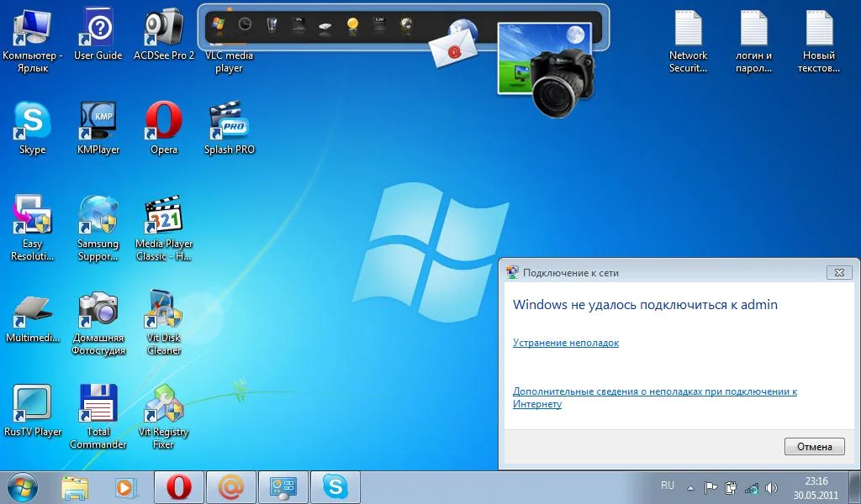The height and width of the screenshot is (504, 861).
Task: Click the RU language indicator
Action: tap(667, 486)
